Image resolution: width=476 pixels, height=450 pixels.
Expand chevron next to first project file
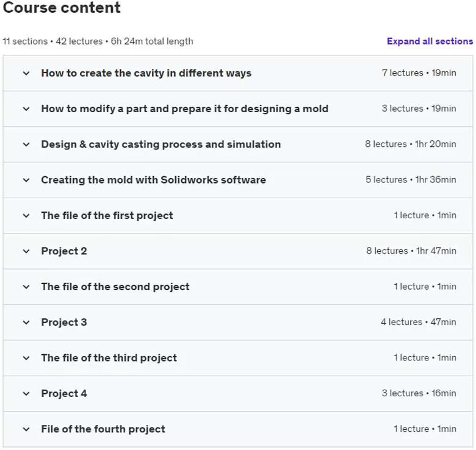coord(26,216)
